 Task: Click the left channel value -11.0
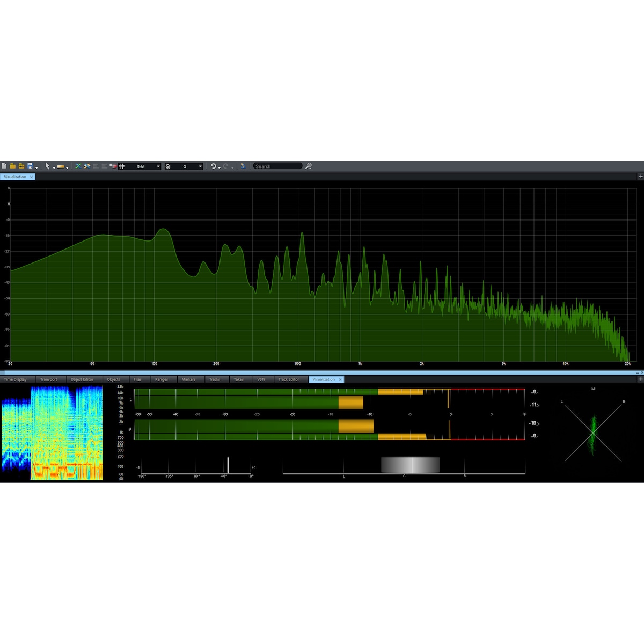534,405
